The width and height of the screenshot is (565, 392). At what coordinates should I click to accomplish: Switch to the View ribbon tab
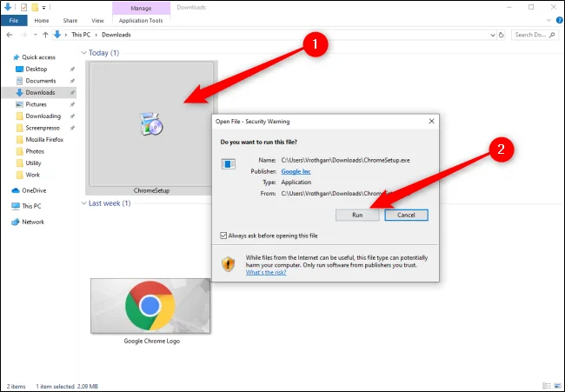pyautogui.click(x=97, y=19)
